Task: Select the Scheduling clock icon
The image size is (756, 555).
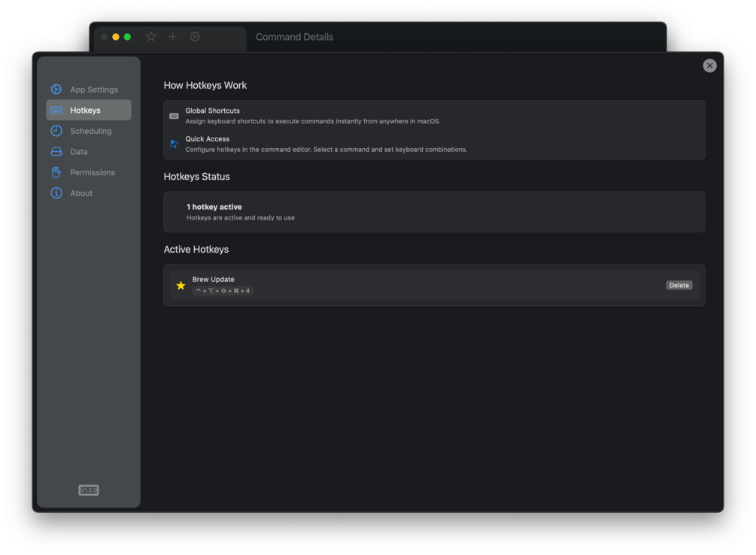Action: [56, 131]
